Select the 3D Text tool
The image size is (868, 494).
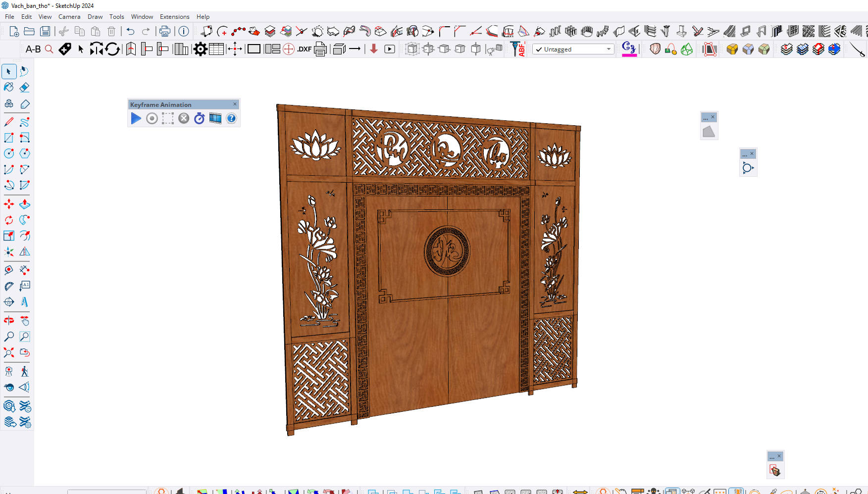coord(24,301)
